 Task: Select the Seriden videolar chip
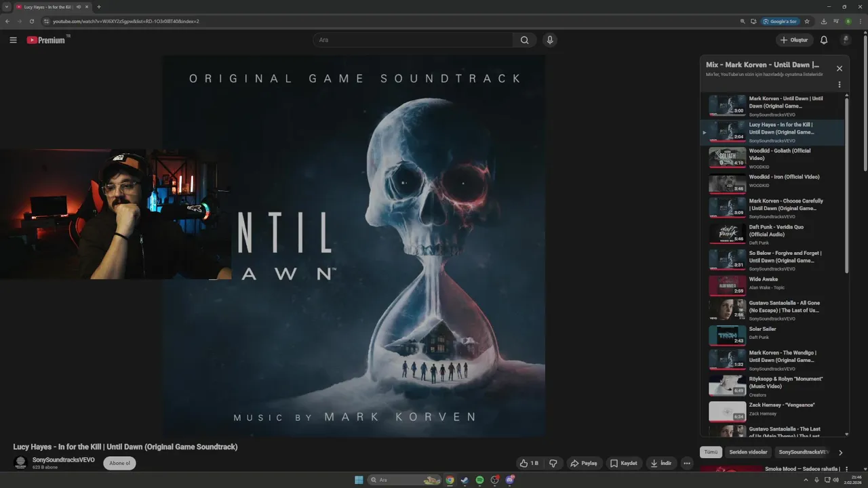pyautogui.click(x=749, y=452)
